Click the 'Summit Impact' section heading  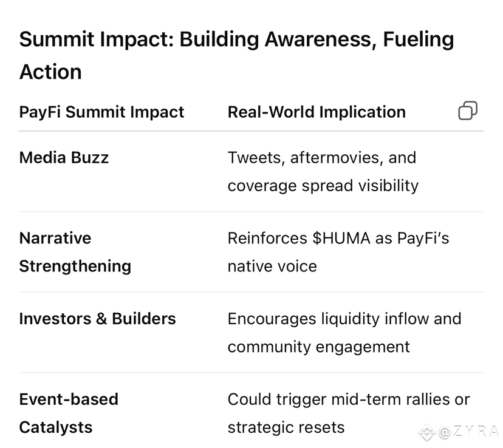point(236,55)
